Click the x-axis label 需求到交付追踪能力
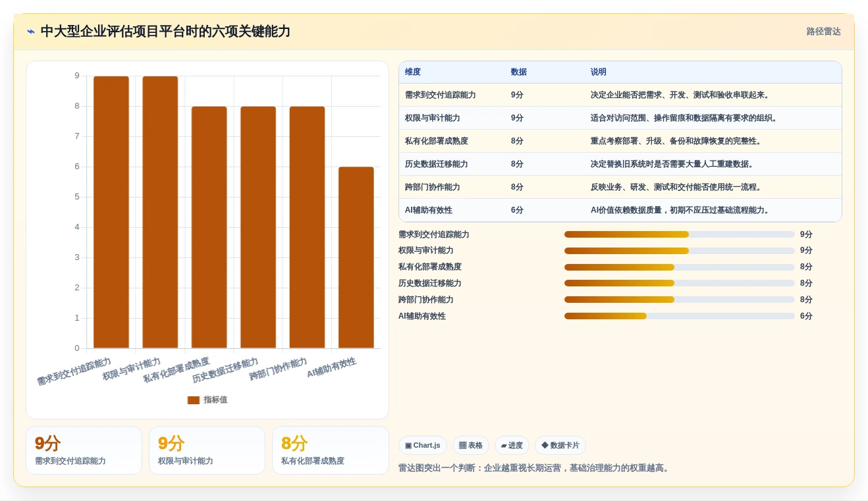 [74, 371]
